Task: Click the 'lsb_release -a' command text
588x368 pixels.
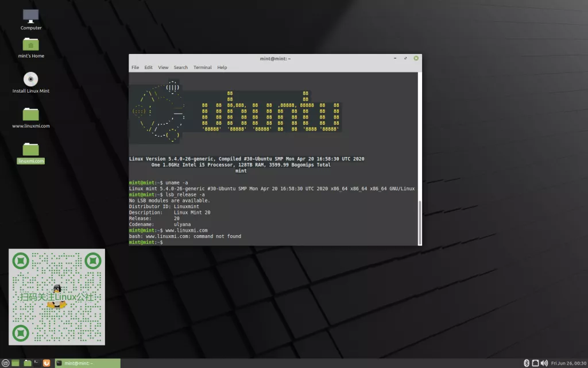Action: click(185, 194)
